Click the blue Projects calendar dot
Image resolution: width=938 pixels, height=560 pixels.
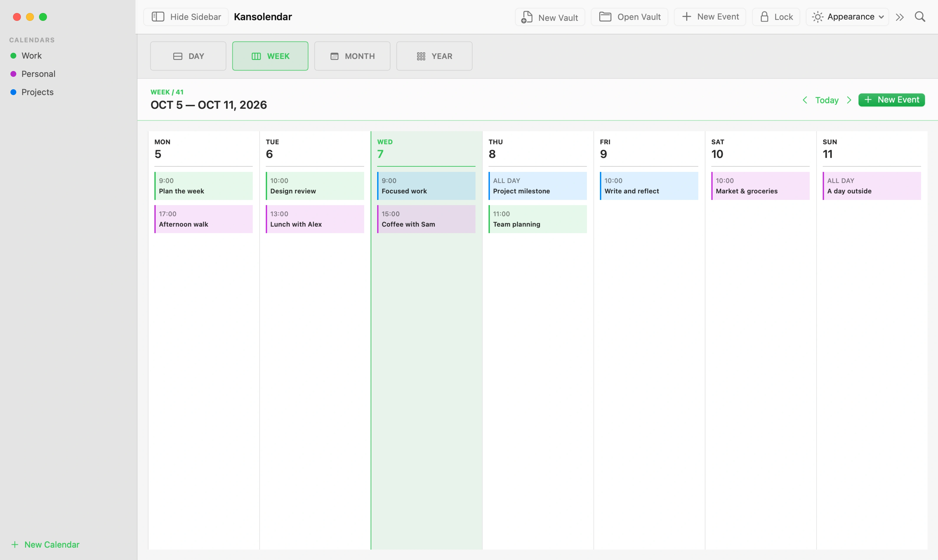13,92
